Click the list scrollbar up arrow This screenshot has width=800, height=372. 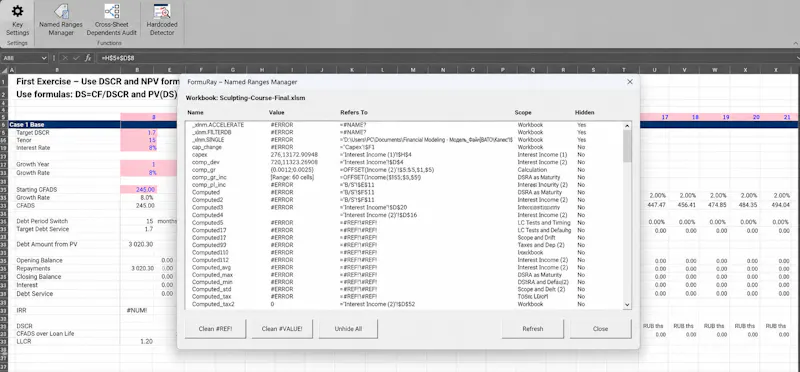tap(627, 126)
